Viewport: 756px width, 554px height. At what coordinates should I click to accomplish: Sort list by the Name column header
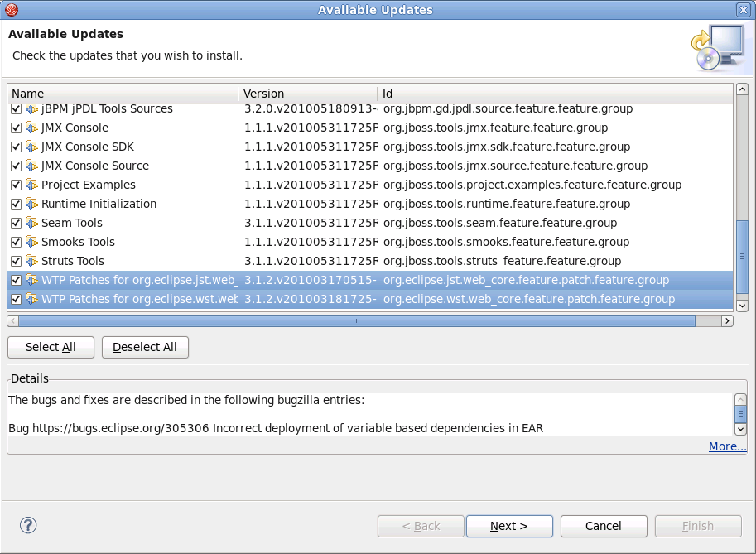coord(123,94)
